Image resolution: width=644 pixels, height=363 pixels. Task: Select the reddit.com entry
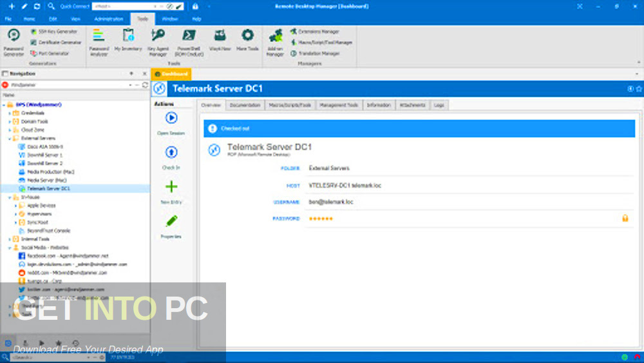pos(67,273)
